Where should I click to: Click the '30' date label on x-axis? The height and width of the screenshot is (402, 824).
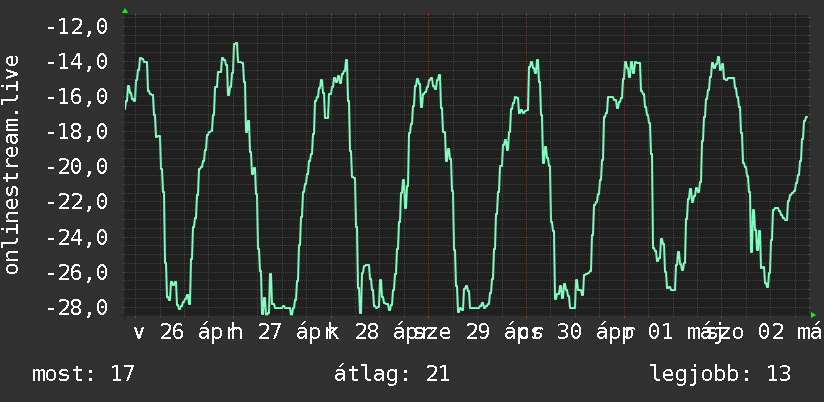569,332
